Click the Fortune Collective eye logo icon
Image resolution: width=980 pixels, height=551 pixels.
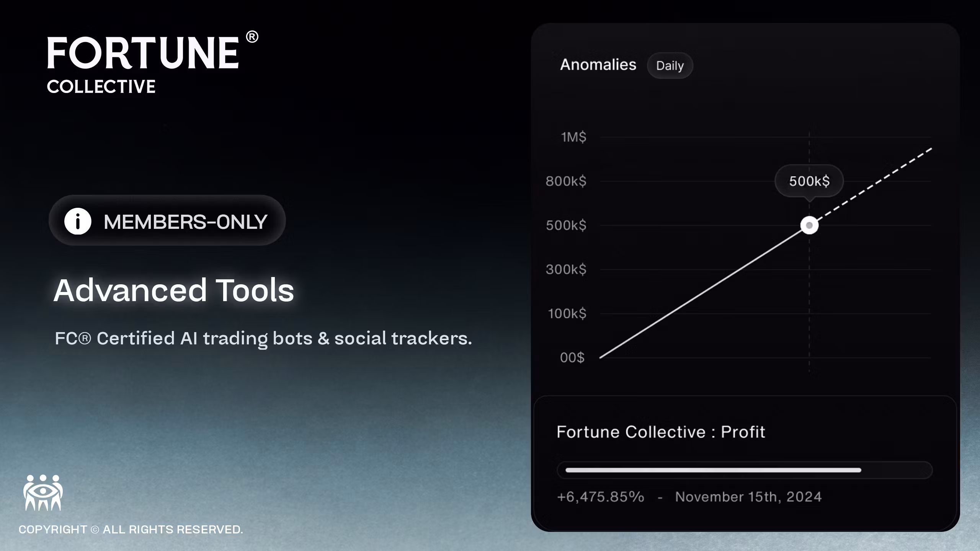43,493
